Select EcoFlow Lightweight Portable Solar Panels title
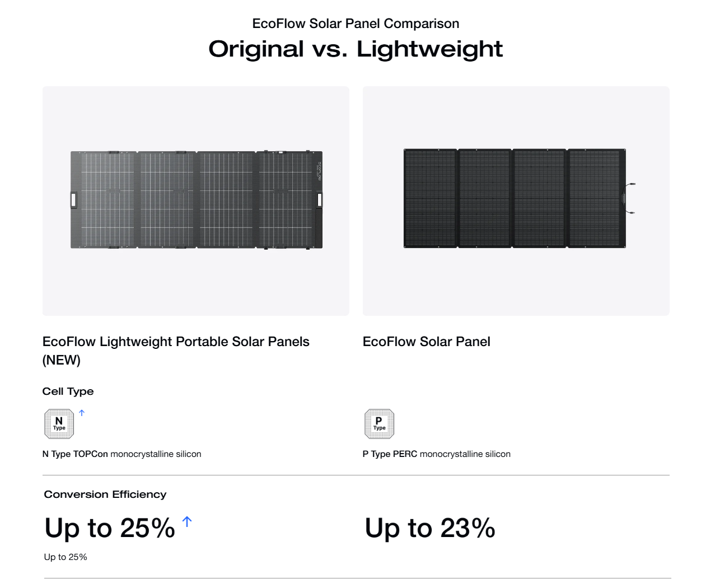The height and width of the screenshot is (588, 706). [176, 351]
